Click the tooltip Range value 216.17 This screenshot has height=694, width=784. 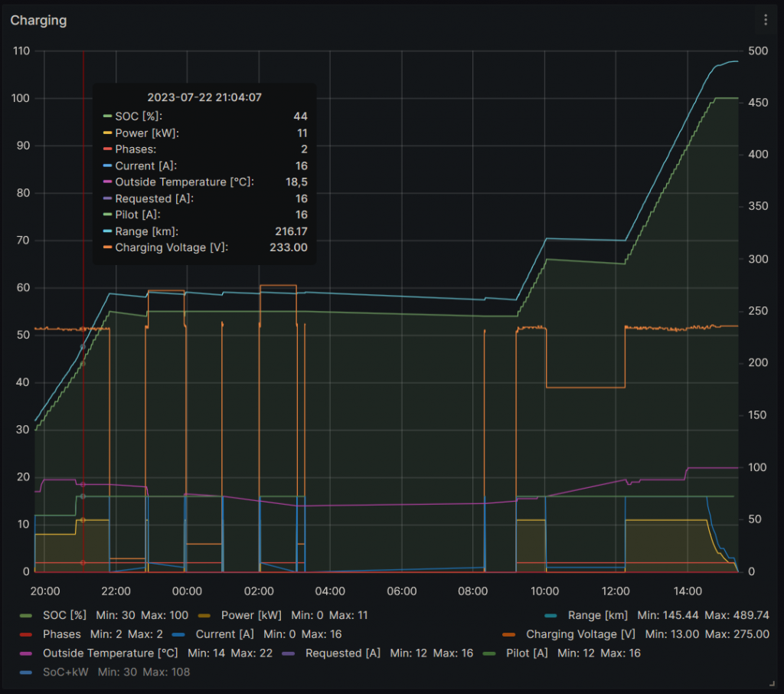tap(291, 231)
